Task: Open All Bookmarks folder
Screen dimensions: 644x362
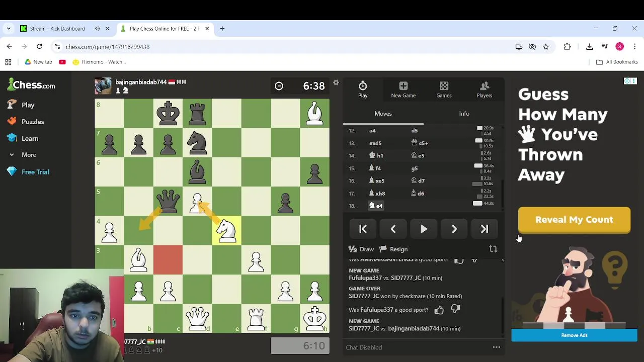Action: tap(617, 62)
